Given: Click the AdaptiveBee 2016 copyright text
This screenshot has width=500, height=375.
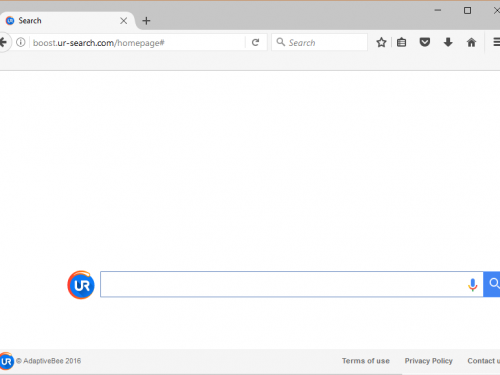Looking at the screenshot, I should (x=49, y=361).
